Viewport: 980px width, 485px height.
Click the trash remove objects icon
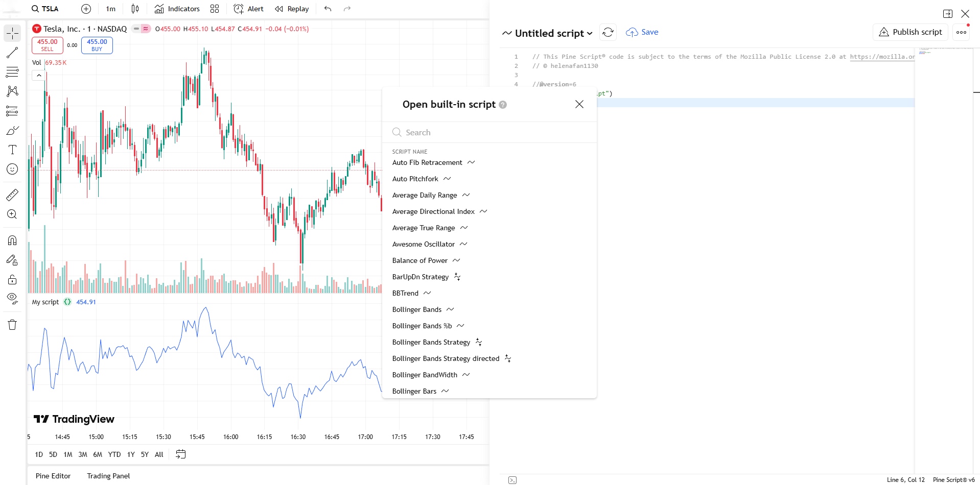pyautogui.click(x=12, y=325)
